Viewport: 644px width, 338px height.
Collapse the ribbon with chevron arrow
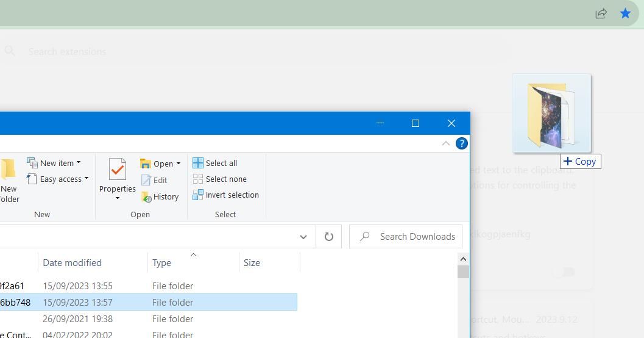(x=445, y=143)
